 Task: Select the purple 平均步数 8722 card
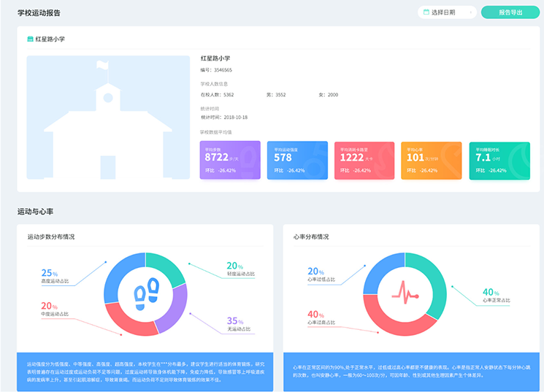(230, 160)
